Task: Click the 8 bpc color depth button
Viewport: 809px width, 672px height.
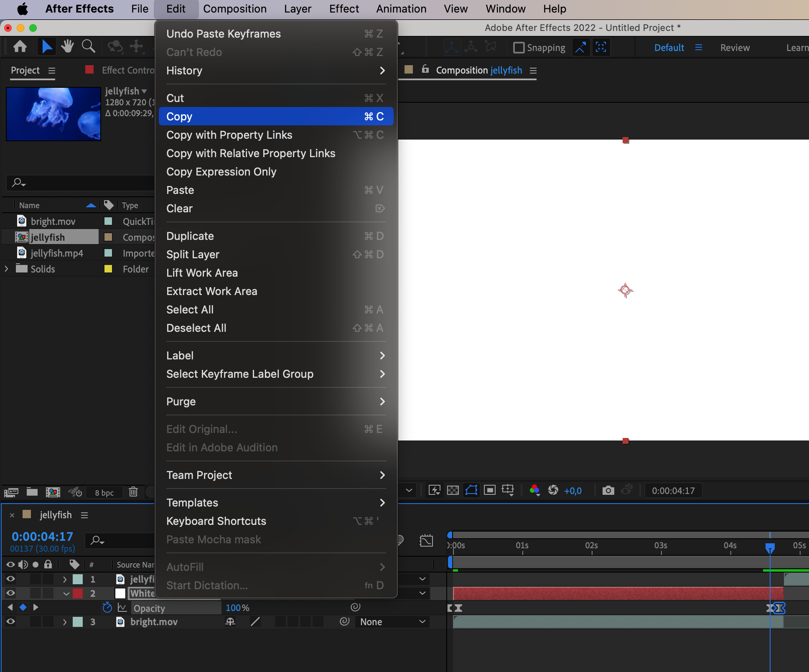Action: (x=104, y=492)
